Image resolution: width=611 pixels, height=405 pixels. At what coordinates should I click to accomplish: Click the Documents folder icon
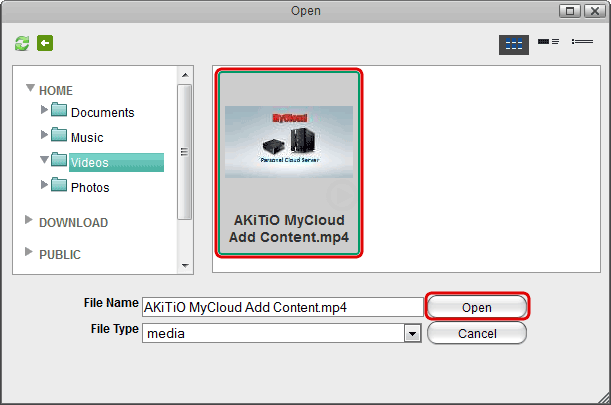59,111
